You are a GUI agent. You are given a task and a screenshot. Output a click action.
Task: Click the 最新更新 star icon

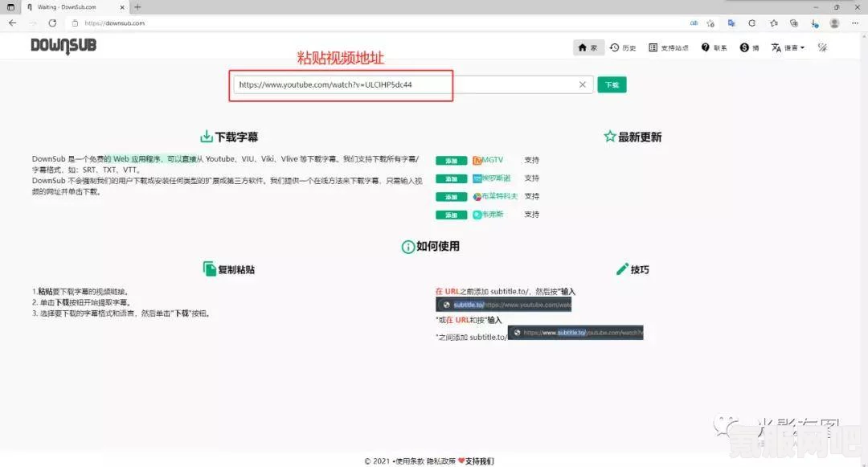609,136
